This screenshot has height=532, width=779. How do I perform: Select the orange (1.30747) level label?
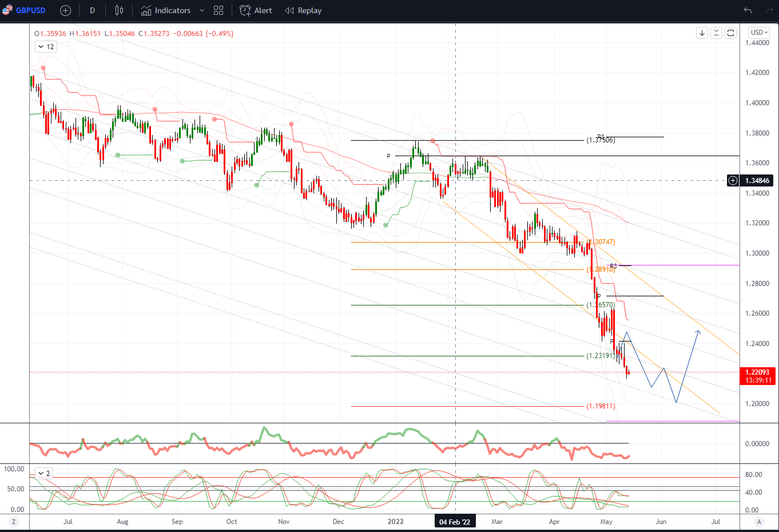tap(601, 242)
